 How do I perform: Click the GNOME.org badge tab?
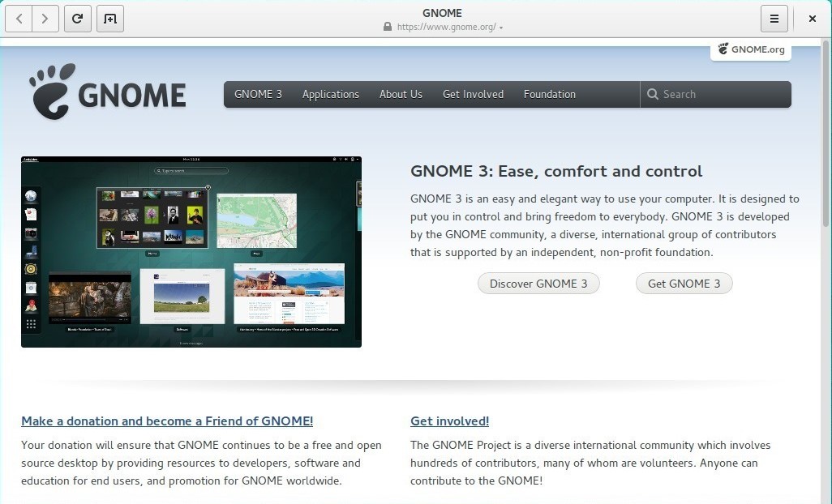click(751, 49)
